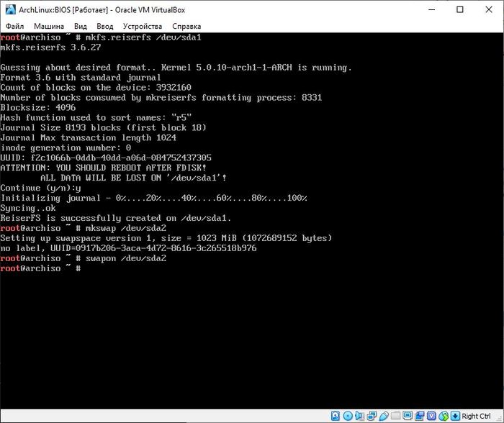This screenshot has width=504, height=423.
Task: Click the mouse integration status icon
Action: coord(444,416)
